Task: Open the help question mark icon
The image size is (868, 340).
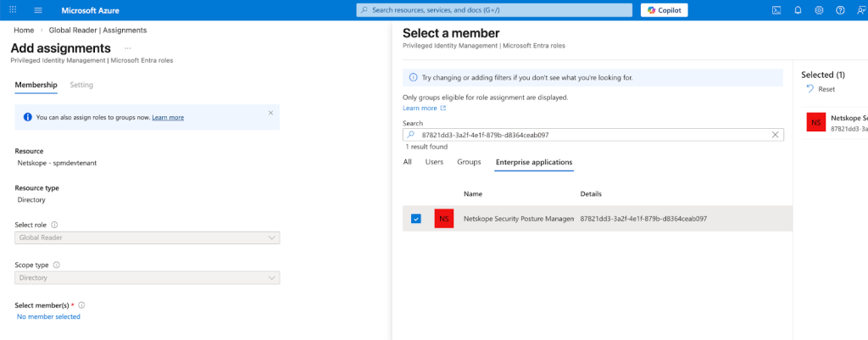Action: click(840, 10)
